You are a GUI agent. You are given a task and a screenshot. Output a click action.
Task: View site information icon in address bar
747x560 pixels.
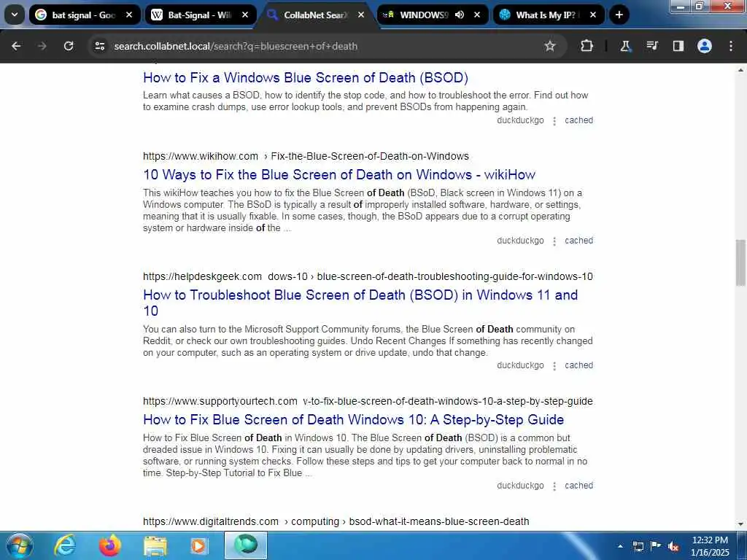(x=99, y=46)
